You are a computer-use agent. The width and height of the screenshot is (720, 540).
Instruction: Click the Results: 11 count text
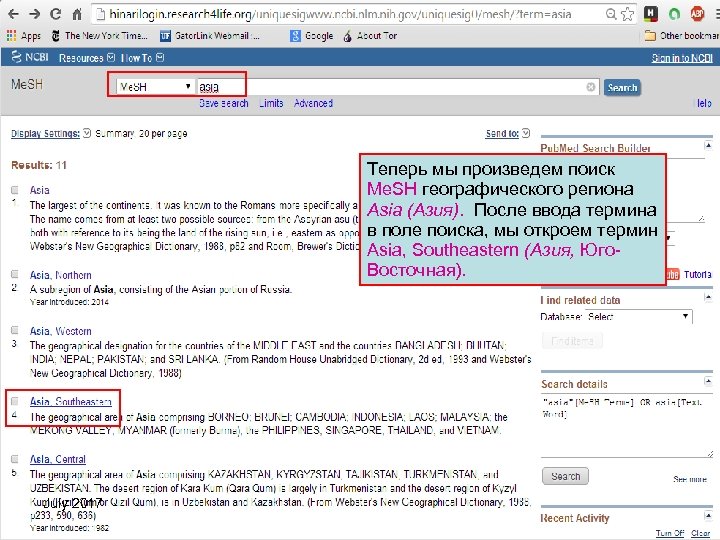click(x=39, y=165)
